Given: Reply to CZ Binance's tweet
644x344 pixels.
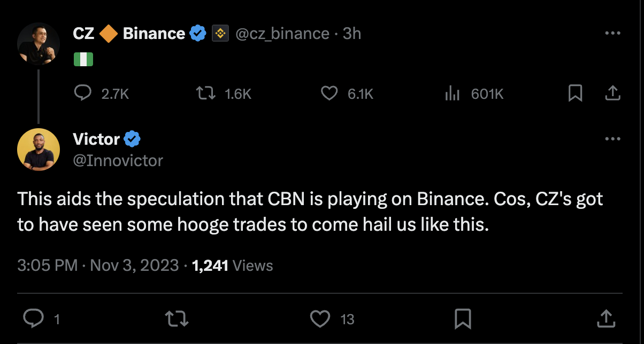Looking at the screenshot, I should click(x=82, y=94).
